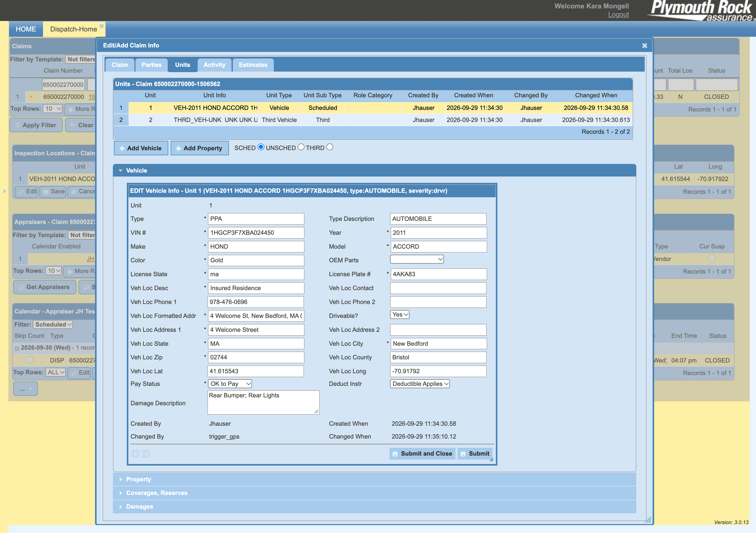Click the Apply Filter button
The height and width of the screenshot is (533, 756).
36,125
